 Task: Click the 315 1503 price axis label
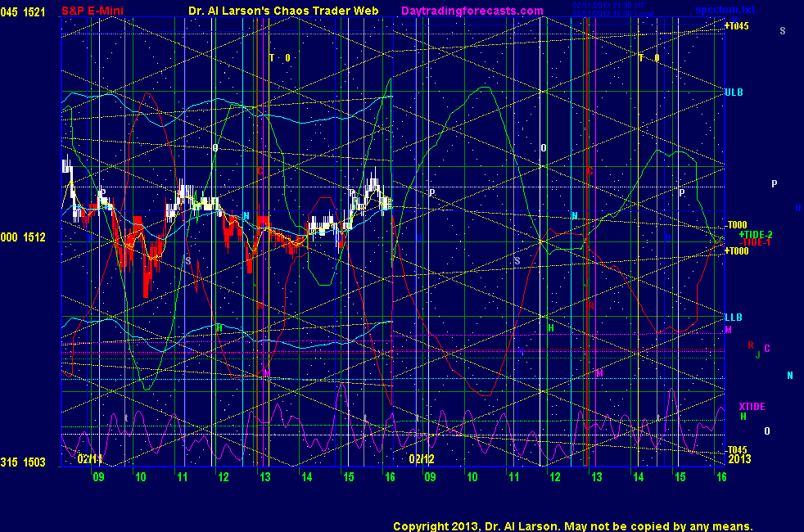click(x=23, y=462)
